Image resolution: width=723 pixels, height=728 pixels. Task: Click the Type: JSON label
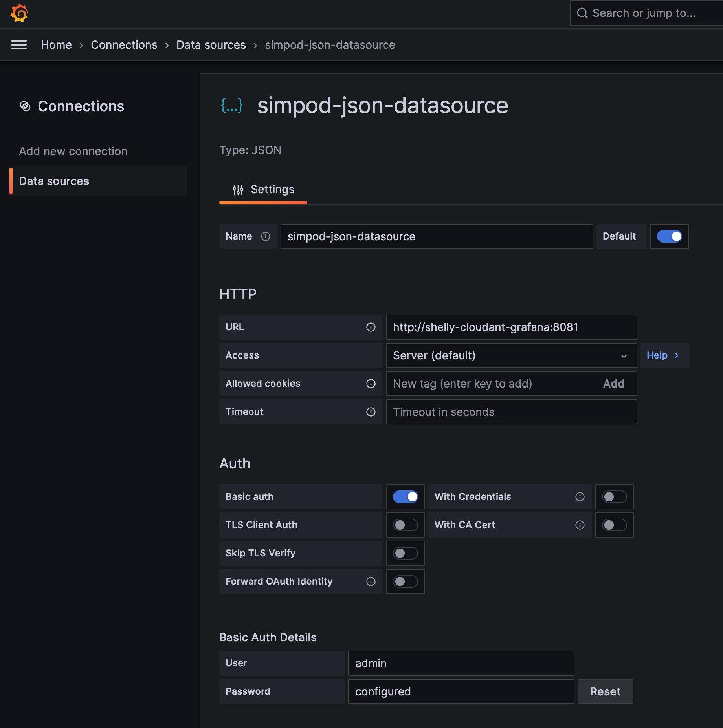point(250,150)
